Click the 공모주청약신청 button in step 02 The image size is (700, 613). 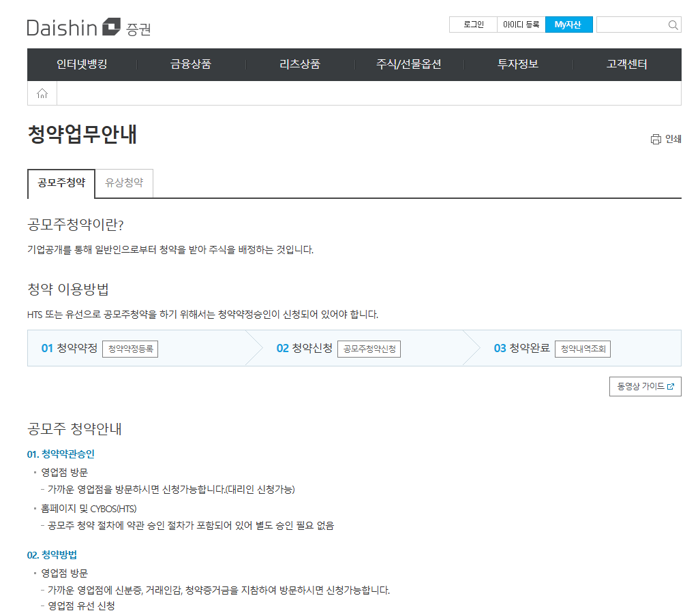click(x=369, y=349)
